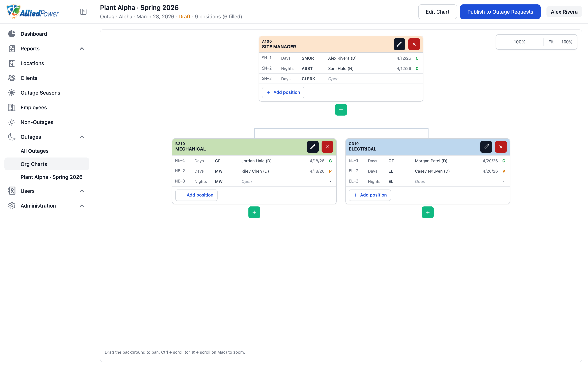The height and width of the screenshot is (368, 588).
Task: Zoom in with the plus button
Action: [536, 42]
